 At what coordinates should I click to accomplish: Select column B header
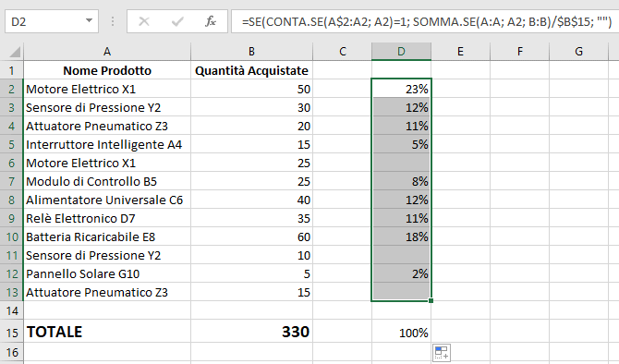tap(251, 52)
